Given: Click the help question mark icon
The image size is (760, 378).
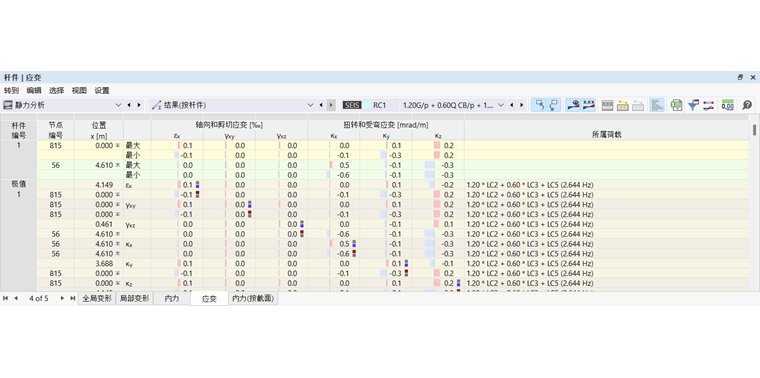Looking at the screenshot, I should pyautogui.click(x=747, y=105).
